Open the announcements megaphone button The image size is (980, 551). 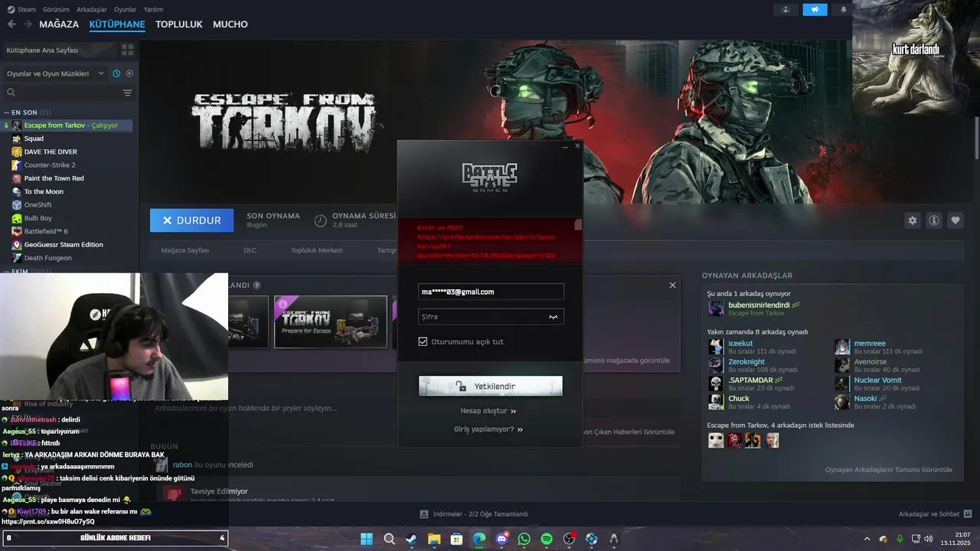click(x=815, y=9)
